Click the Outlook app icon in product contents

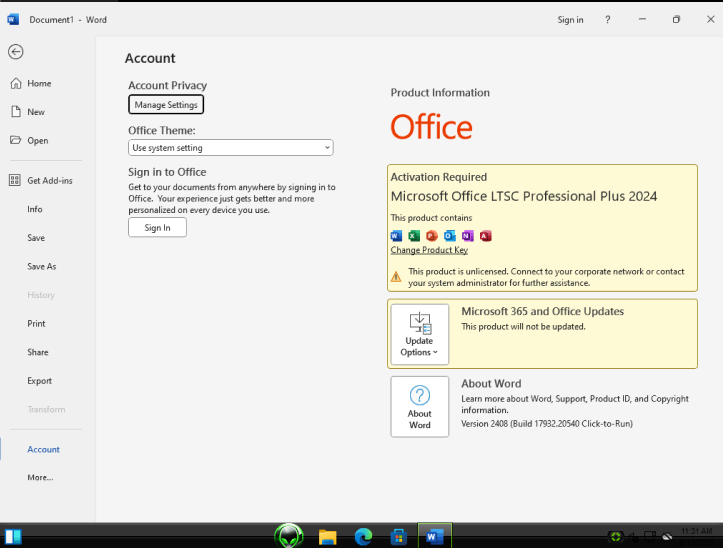450,236
